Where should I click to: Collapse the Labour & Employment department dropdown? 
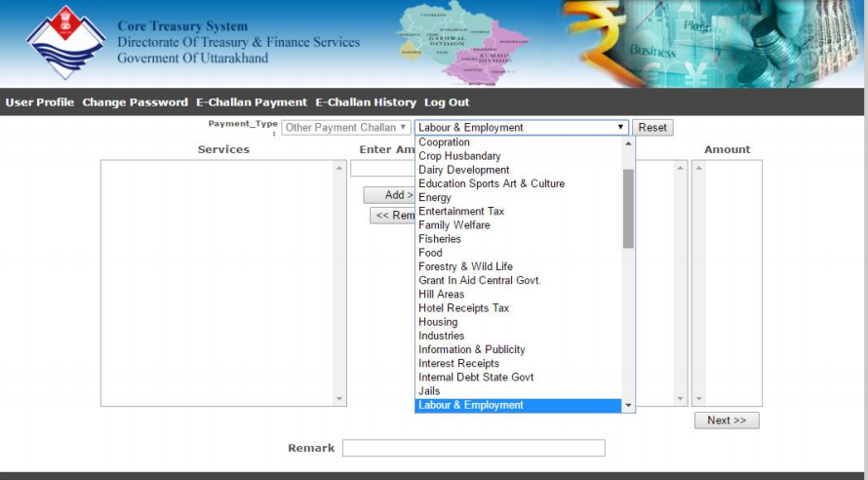click(x=522, y=128)
